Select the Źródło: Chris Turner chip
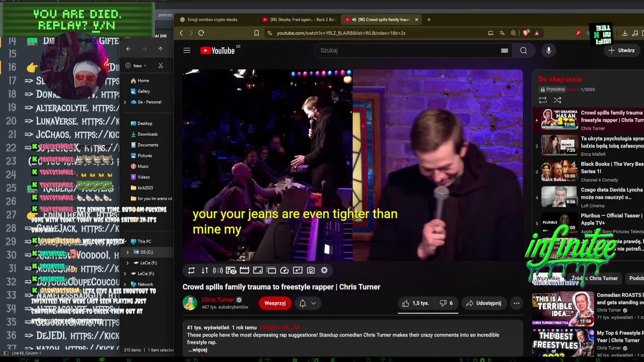Viewport: 644px width, 362px height. coord(595,279)
